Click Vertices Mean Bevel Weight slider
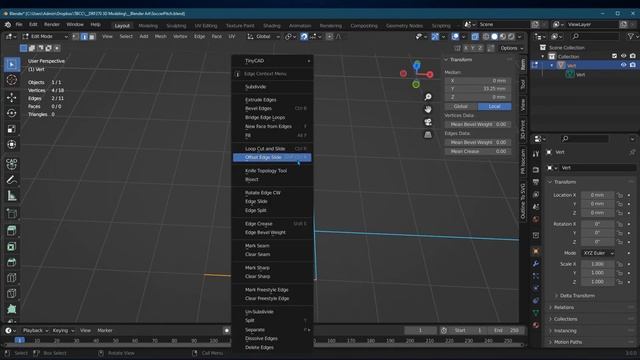This screenshot has height=360, width=640. (478, 124)
